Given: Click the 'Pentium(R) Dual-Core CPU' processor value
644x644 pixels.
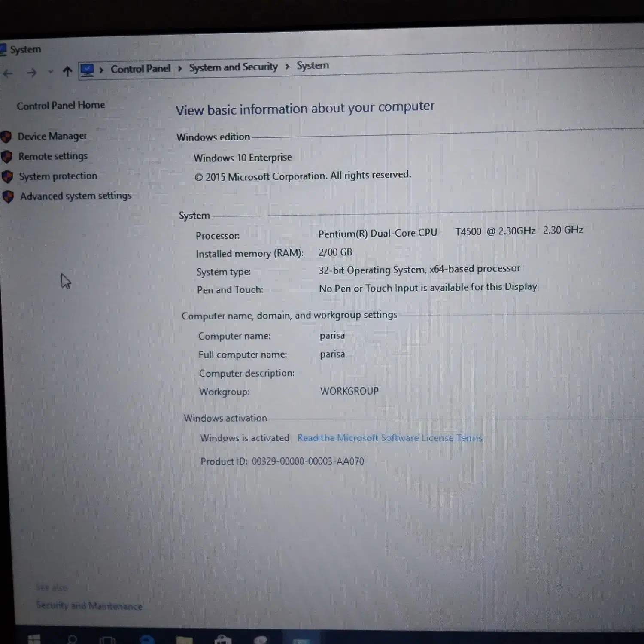Looking at the screenshot, I should pos(378,233).
